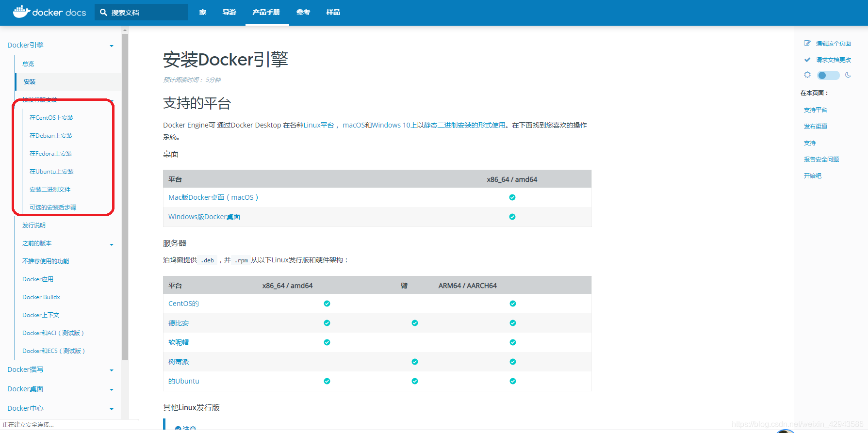The width and height of the screenshot is (868, 433).
Task: Follow the Mac版Docker桌面（macOS）link
Action: pyautogui.click(x=213, y=197)
